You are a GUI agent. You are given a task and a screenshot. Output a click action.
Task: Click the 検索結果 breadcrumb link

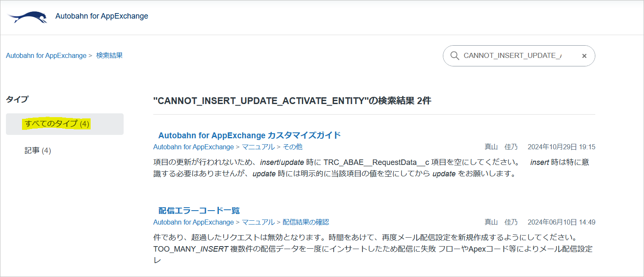pos(109,55)
